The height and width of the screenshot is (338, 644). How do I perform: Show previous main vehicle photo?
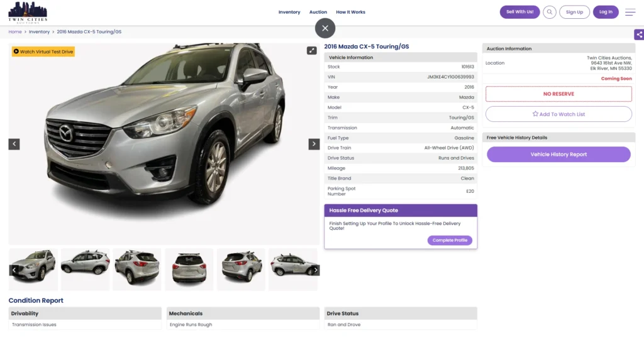pos(14,144)
